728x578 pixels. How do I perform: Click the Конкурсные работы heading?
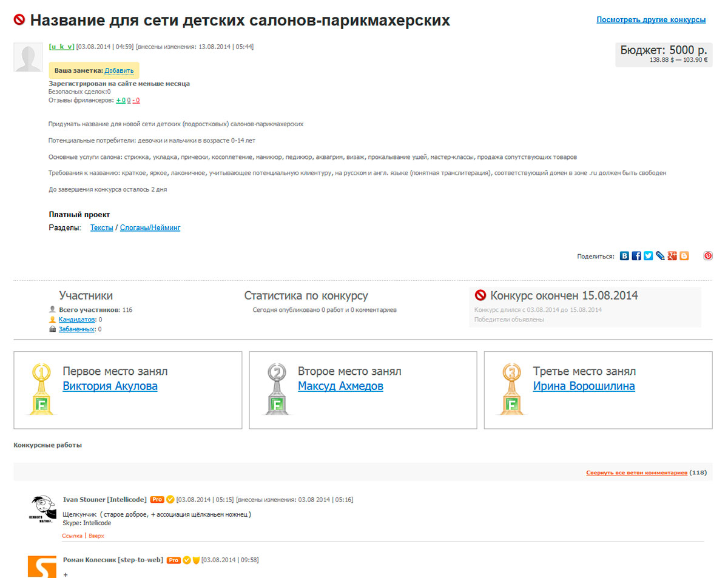coord(47,445)
